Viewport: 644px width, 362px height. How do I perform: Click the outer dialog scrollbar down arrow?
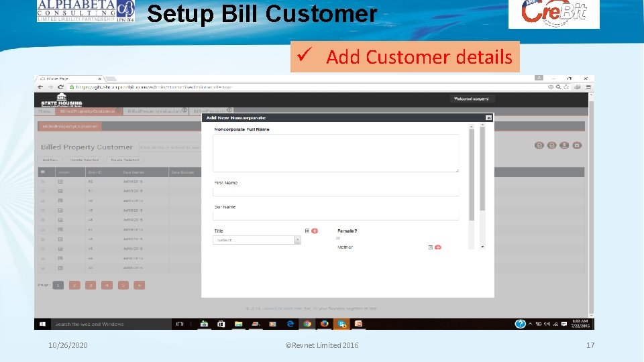(482, 247)
